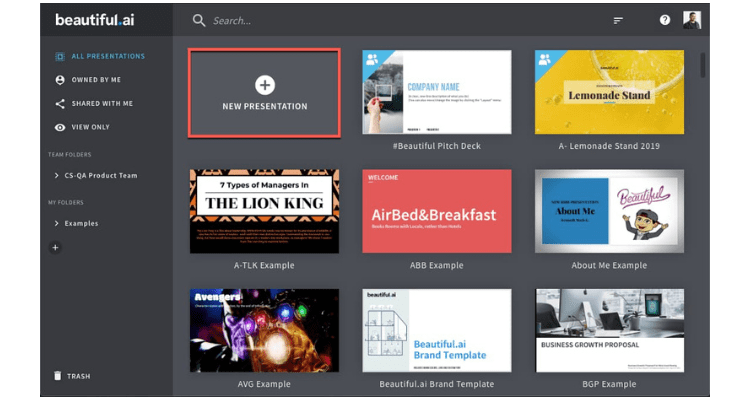Click the Shared With Me share icon

tap(60, 103)
